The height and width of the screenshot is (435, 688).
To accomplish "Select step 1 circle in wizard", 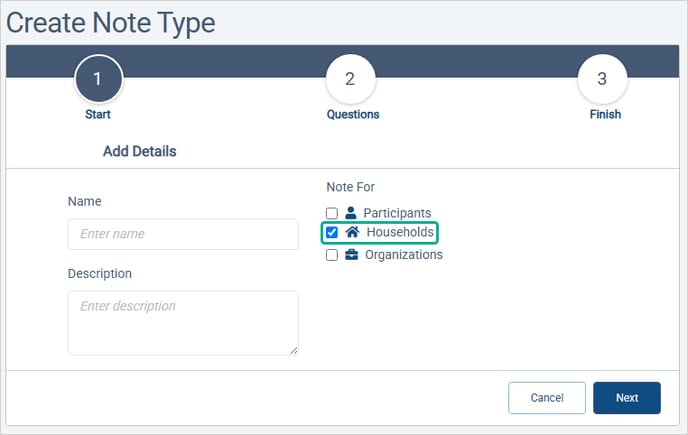I will [x=98, y=79].
